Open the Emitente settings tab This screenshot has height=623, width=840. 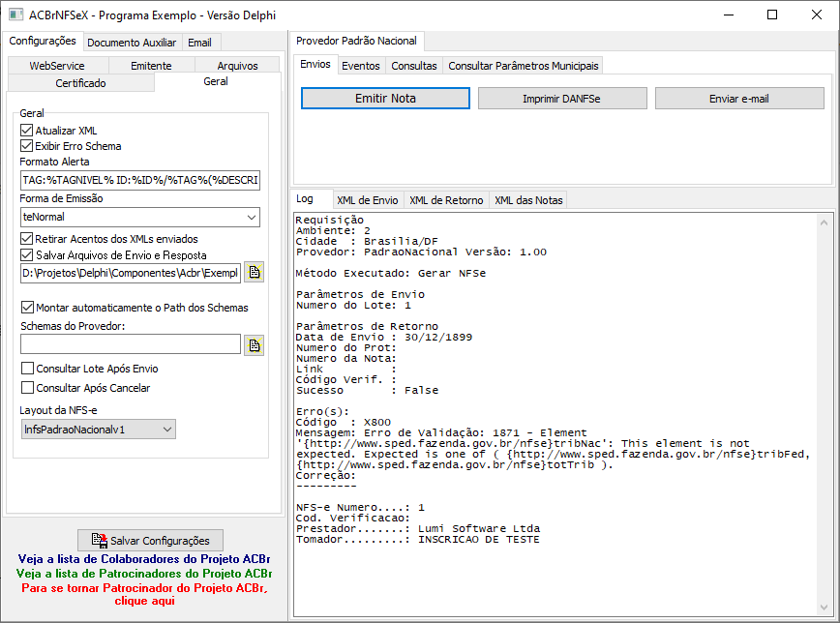151,66
